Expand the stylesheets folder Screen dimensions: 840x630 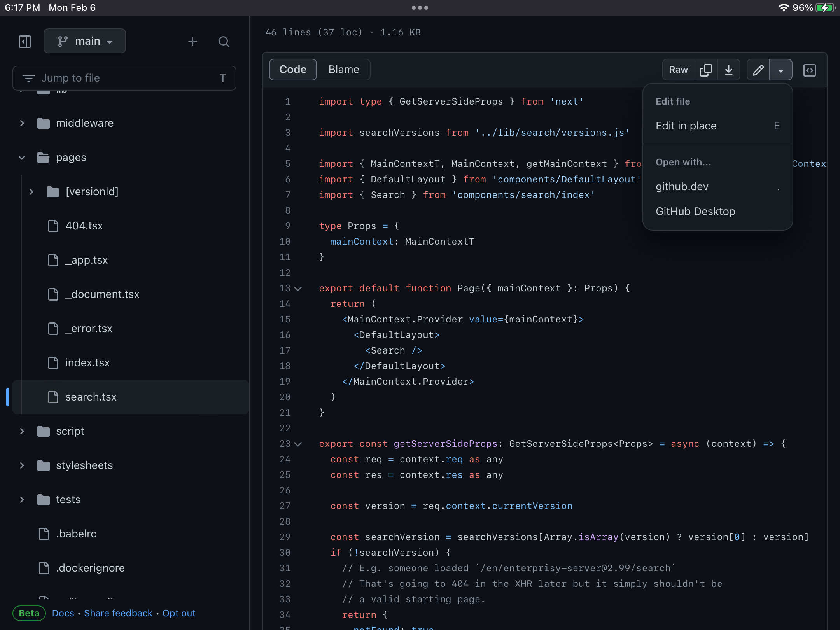pos(22,465)
